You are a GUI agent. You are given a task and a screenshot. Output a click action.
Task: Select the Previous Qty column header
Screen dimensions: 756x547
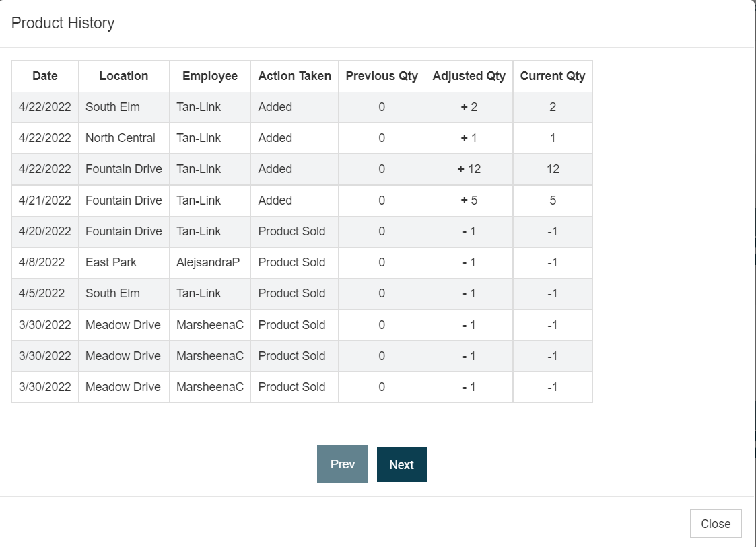[x=382, y=76]
